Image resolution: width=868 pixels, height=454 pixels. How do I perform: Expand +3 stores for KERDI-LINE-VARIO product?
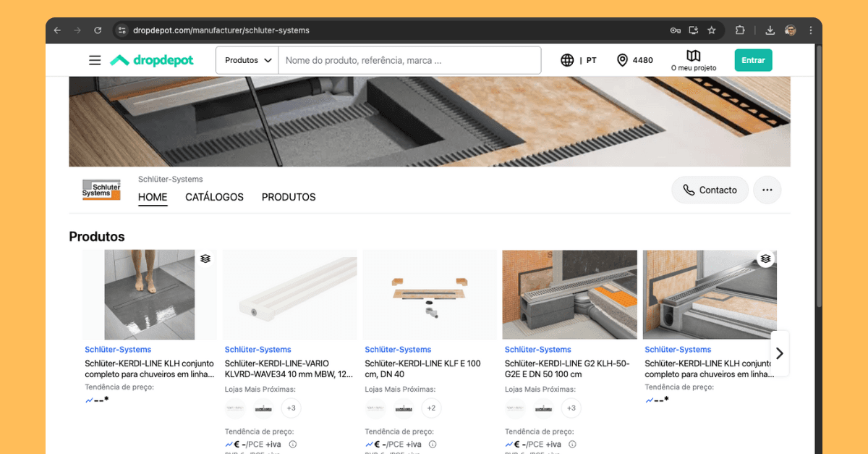tap(291, 408)
